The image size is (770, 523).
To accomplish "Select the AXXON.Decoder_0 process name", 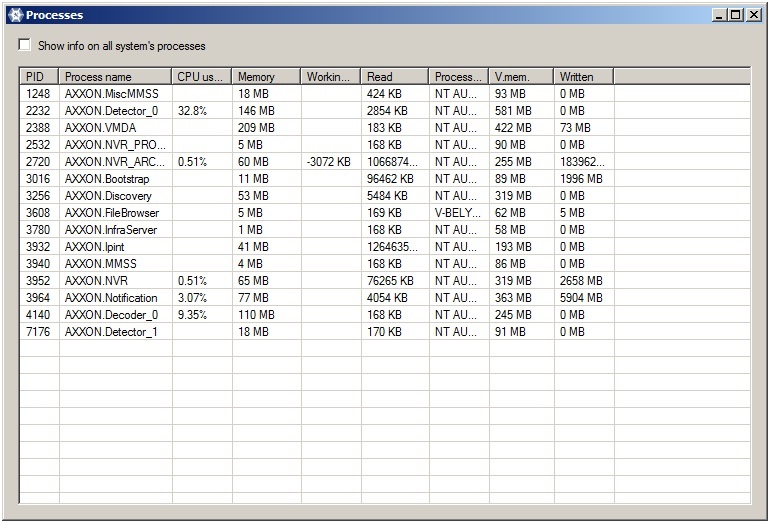I will [x=111, y=315].
